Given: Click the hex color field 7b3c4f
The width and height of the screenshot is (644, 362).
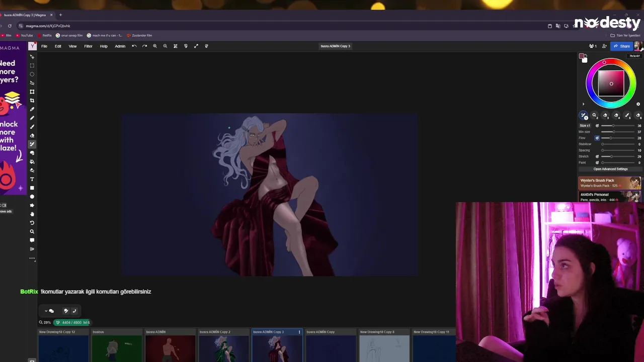Looking at the screenshot, I should 634,56.
